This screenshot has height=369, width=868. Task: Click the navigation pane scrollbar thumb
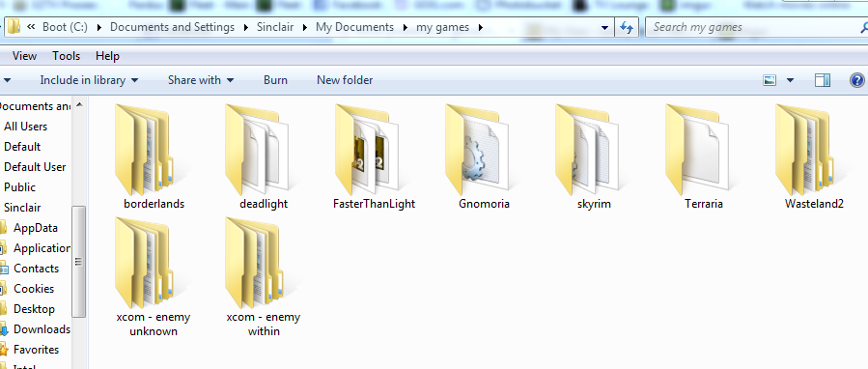(78, 262)
